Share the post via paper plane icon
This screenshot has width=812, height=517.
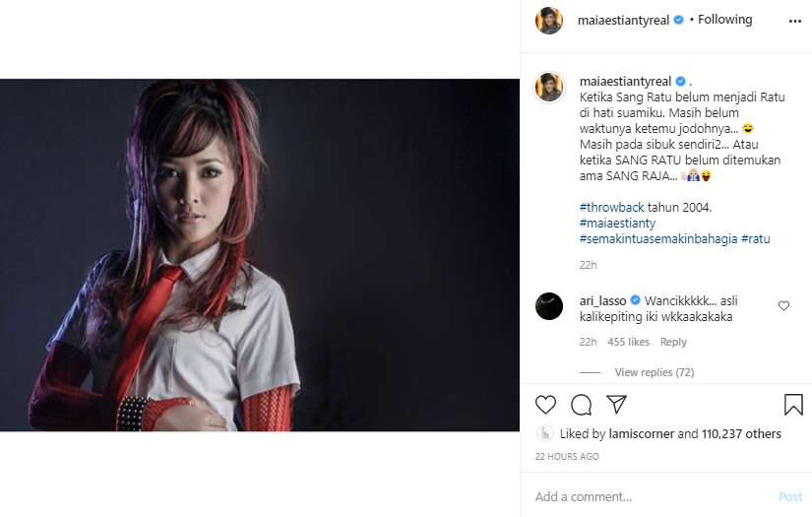(616, 404)
